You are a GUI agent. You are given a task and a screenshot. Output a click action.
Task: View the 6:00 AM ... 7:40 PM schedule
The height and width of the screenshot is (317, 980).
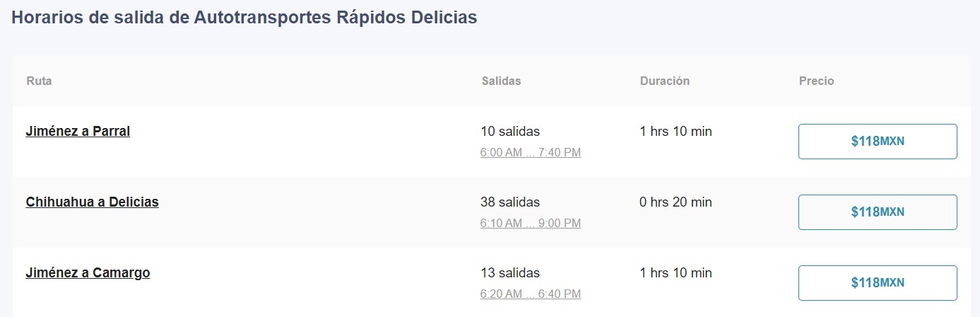(x=531, y=152)
